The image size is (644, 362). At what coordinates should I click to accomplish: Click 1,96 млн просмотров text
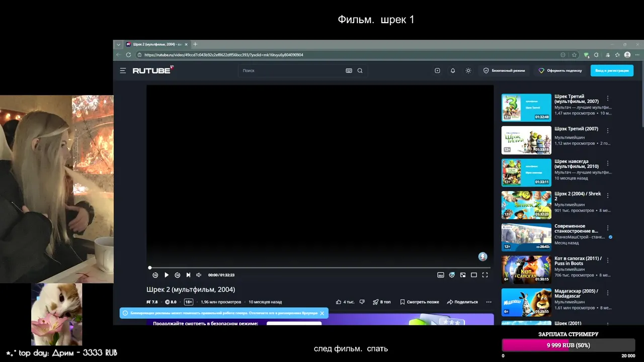[x=221, y=302]
